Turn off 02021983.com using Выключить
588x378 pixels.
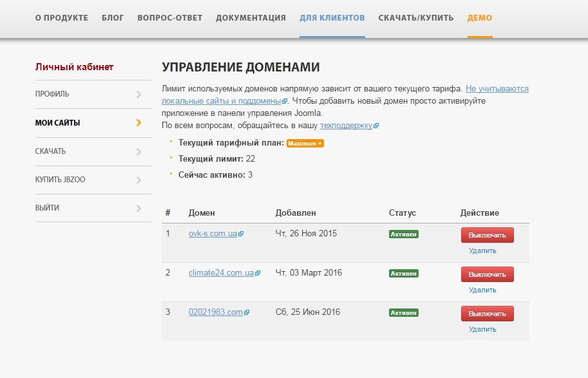click(x=487, y=314)
